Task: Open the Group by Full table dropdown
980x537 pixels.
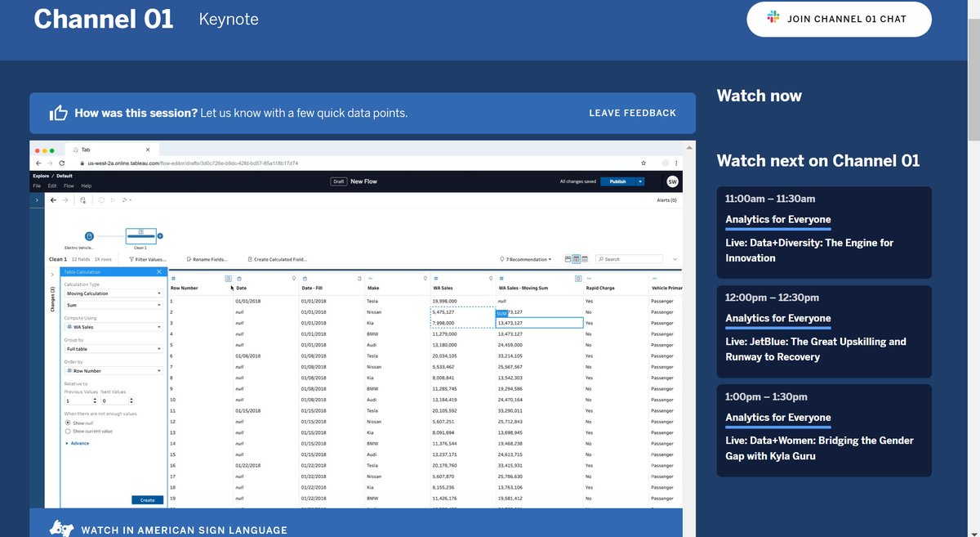Action: pos(113,349)
